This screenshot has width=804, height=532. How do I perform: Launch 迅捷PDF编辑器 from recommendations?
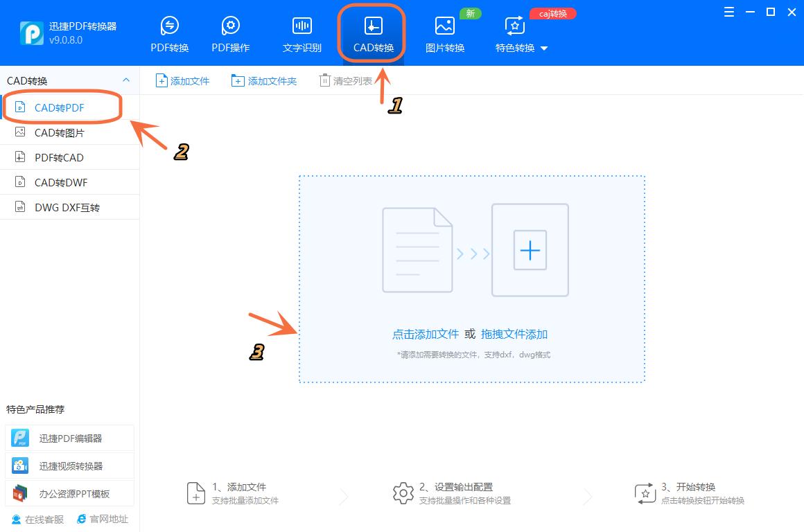(69, 438)
